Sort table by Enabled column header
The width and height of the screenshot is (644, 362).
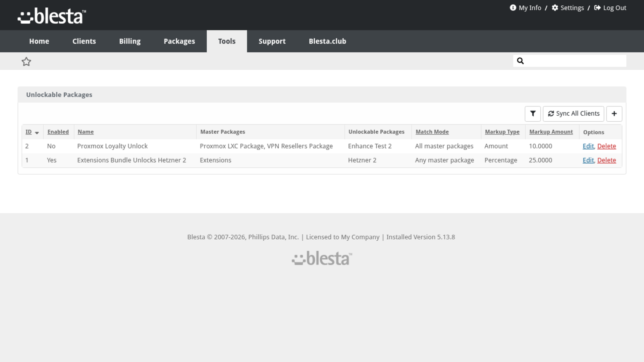click(58, 132)
